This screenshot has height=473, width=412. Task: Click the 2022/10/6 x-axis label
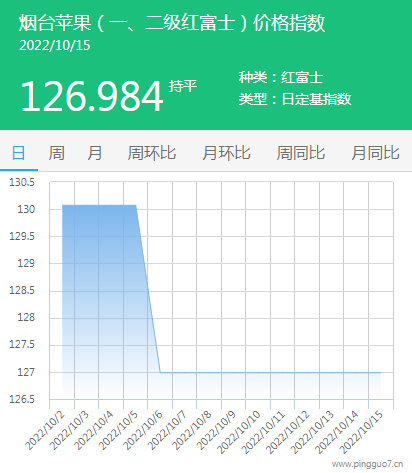143,431
